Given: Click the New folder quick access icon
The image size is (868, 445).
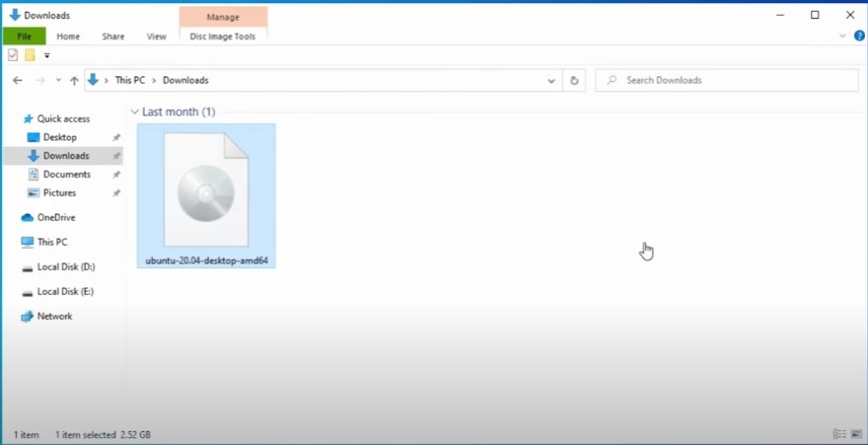Looking at the screenshot, I should (x=30, y=55).
